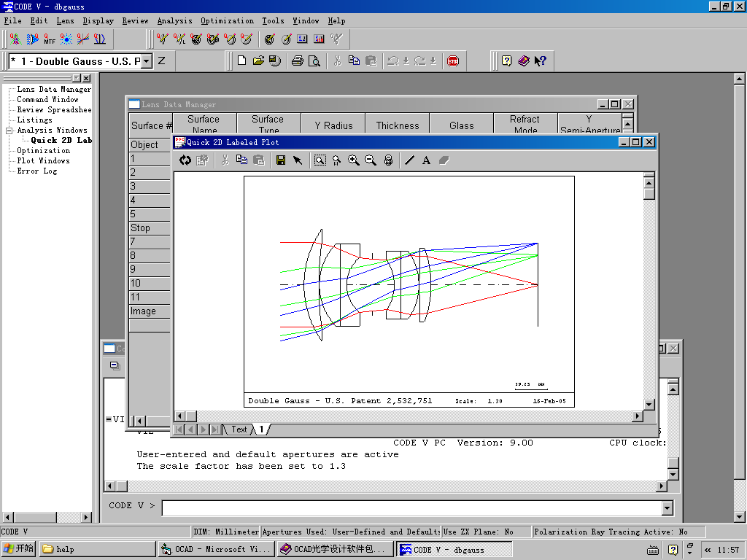Click the Print icon in the main toolbar
This screenshot has height=560, width=747.
coord(297,61)
